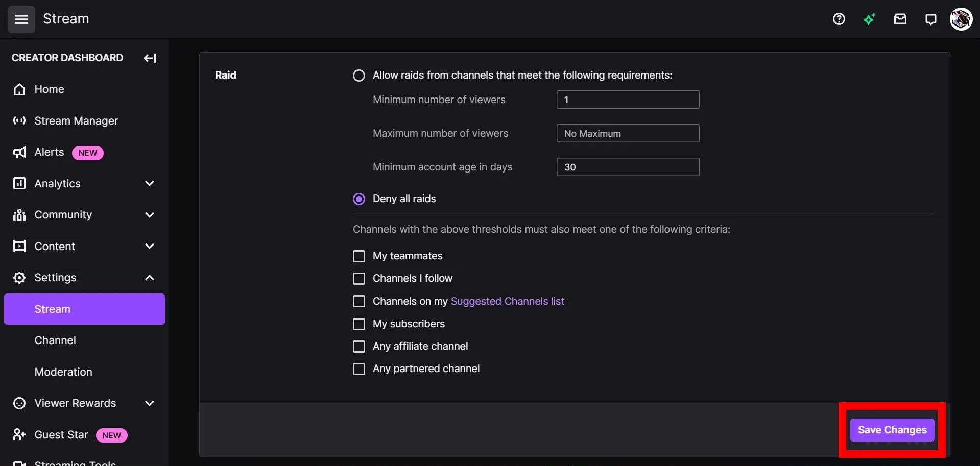The height and width of the screenshot is (466, 980).
Task: Click the Content sidebar icon
Action: pos(19,246)
